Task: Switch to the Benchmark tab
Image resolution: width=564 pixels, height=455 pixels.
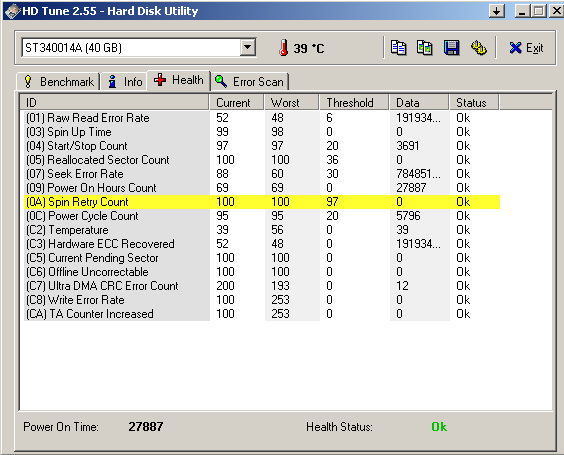Action: tap(59, 82)
